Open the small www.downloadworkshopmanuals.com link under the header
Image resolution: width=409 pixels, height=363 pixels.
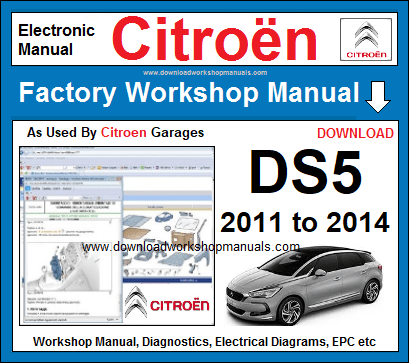click(205, 72)
